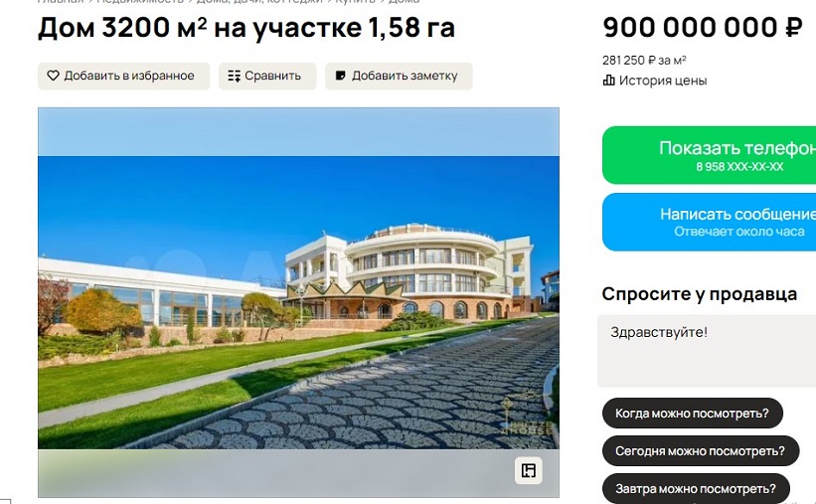
Task: Click the Сравнить button
Action: [267, 76]
